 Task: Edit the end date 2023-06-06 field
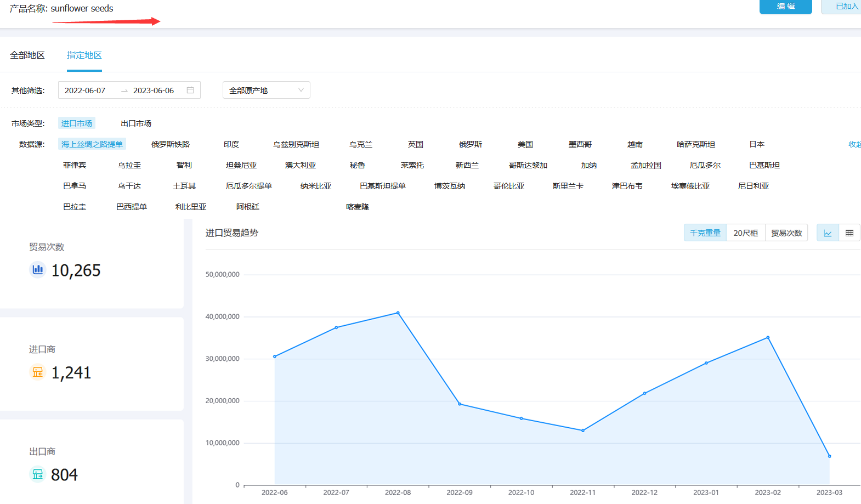click(x=154, y=90)
